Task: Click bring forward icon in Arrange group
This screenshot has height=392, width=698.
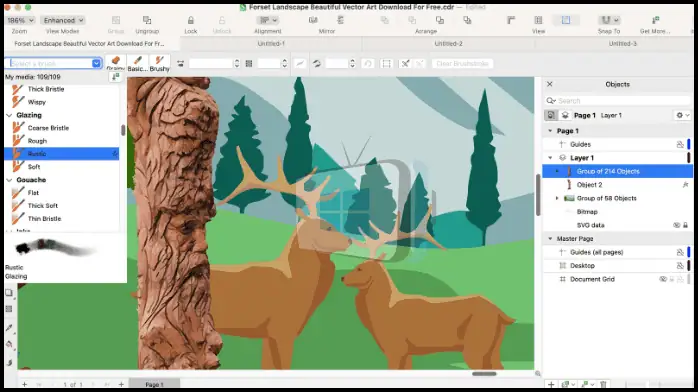Action: click(440, 20)
